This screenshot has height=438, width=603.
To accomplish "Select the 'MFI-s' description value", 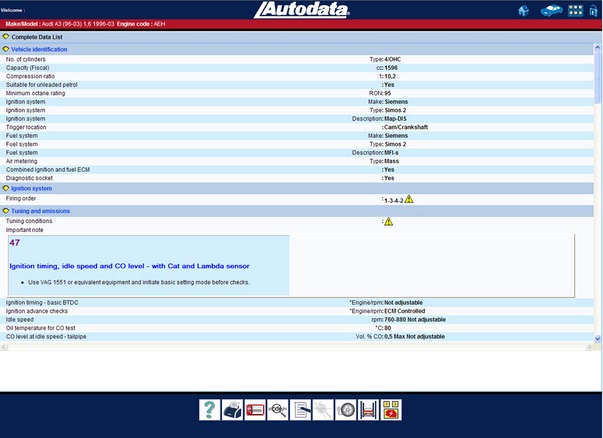I will 391,153.
